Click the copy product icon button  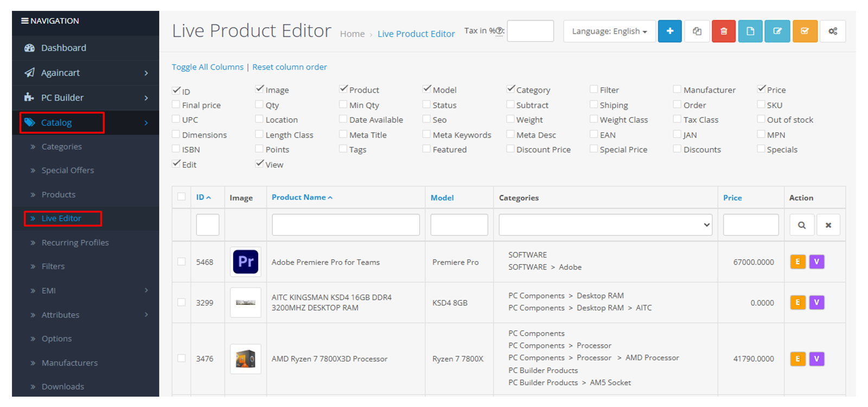coord(697,31)
